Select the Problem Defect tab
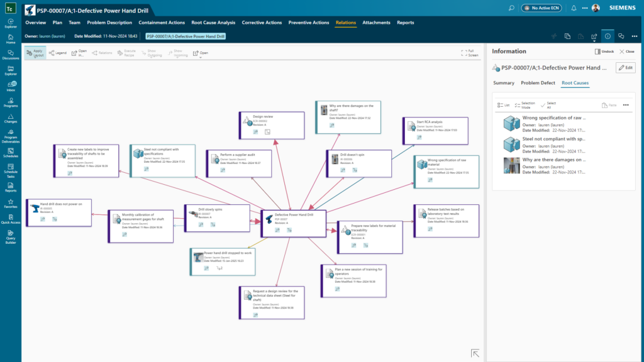644x362 pixels. point(538,83)
